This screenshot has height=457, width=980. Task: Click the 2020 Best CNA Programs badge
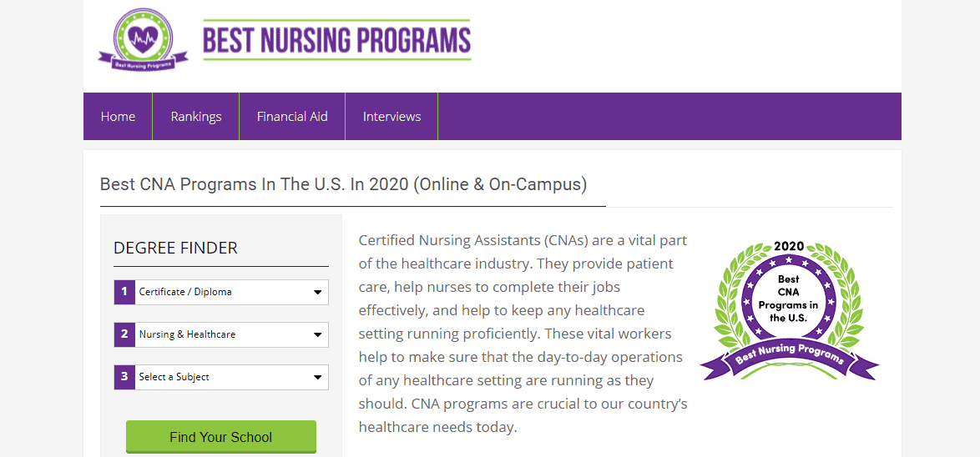coord(790,309)
